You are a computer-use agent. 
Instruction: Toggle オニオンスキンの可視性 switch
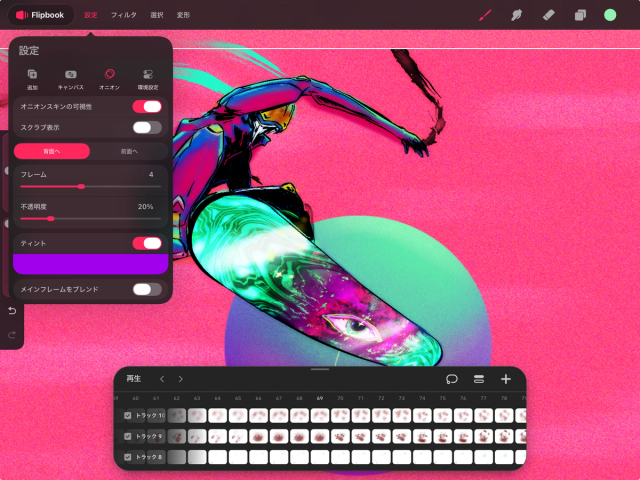147,107
